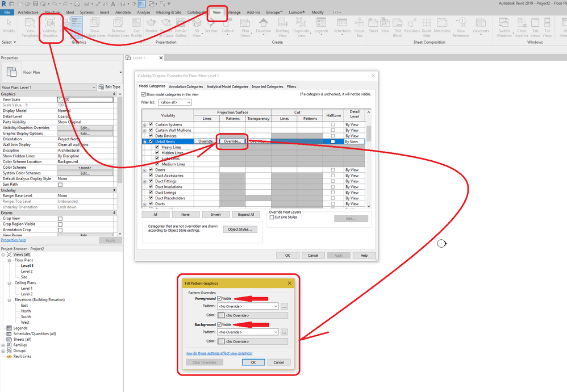Select Level 2 under Floor Plans
Screen dimensions: 567x392
27,272
